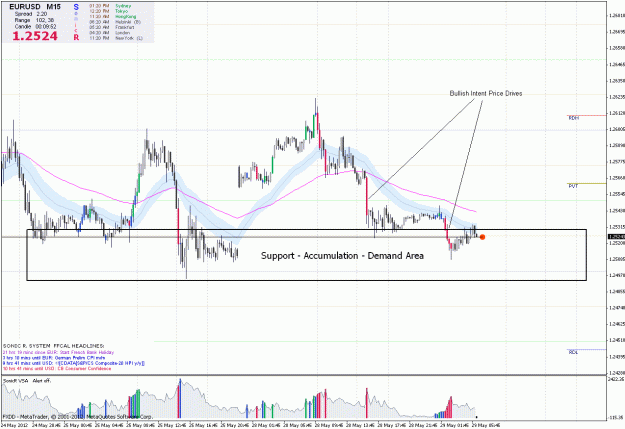Click the French Bank Holiday headline
The height and width of the screenshot is (429, 625).
pyautogui.click(x=59, y=352)
